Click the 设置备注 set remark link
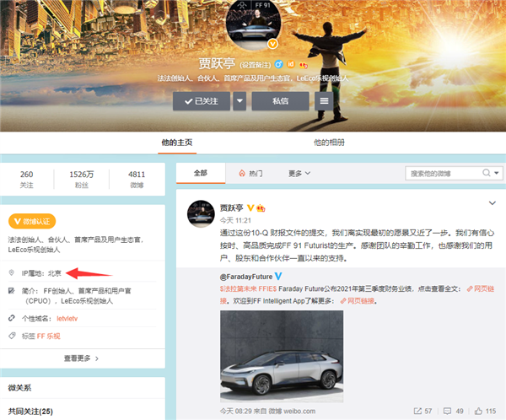506x420 pixels. 255,65
